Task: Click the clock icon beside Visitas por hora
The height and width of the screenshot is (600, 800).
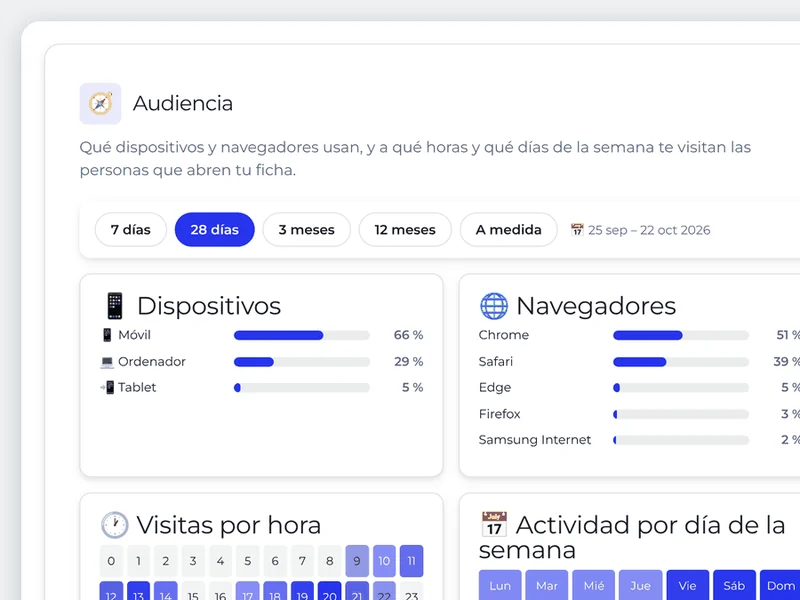Action: tap(115, 524)
